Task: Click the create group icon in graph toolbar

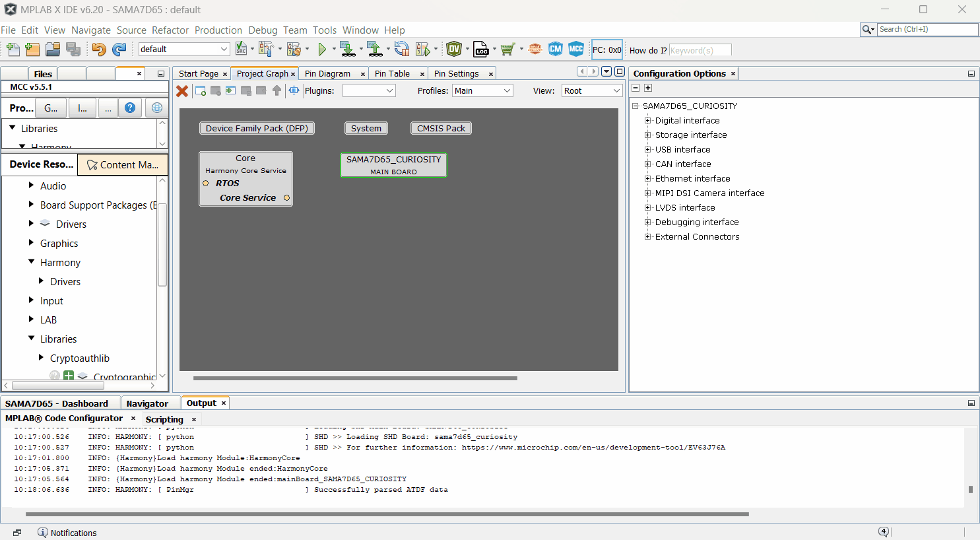Action: (x=200, y=90)
